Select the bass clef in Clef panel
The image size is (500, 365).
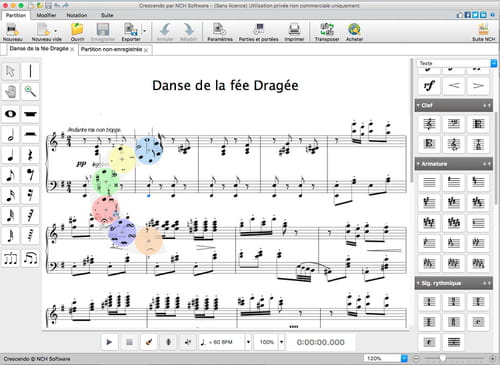coord(454,124)
